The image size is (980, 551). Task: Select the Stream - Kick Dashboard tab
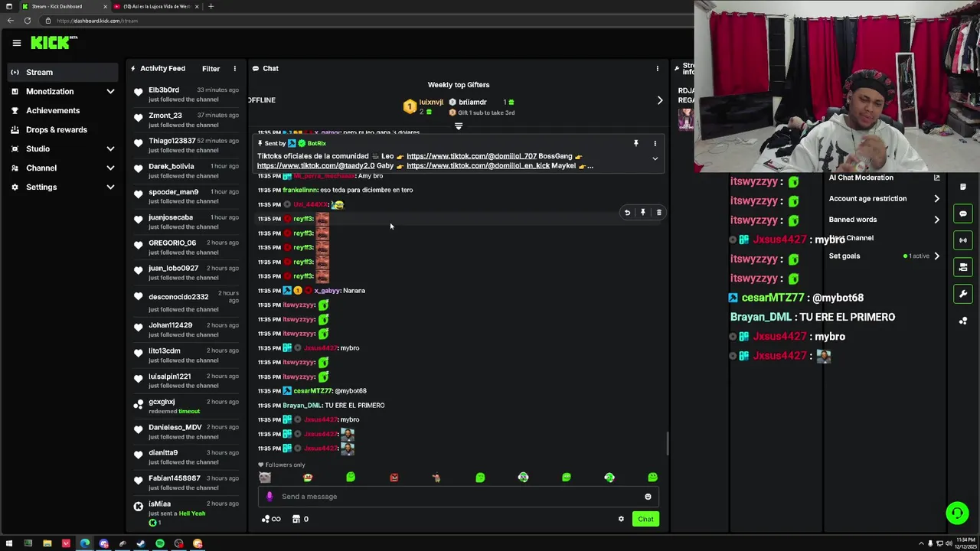(63, 6)
